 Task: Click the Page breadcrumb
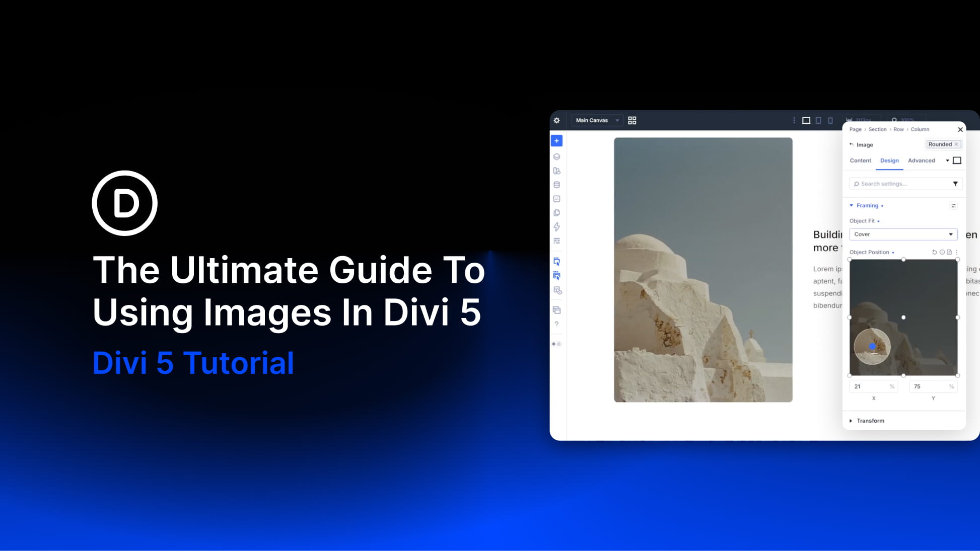[x=855, y=129]
